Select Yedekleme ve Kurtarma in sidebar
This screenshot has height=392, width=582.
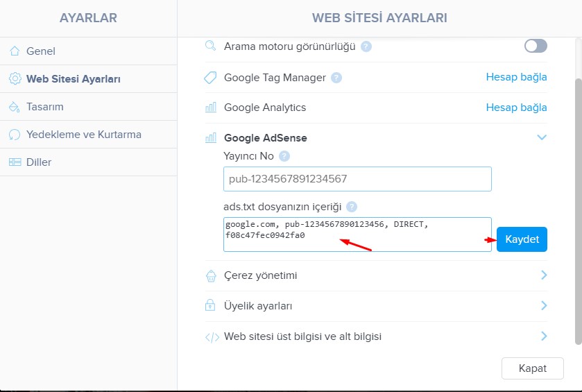pyautogui.click(x=83, y=135)
